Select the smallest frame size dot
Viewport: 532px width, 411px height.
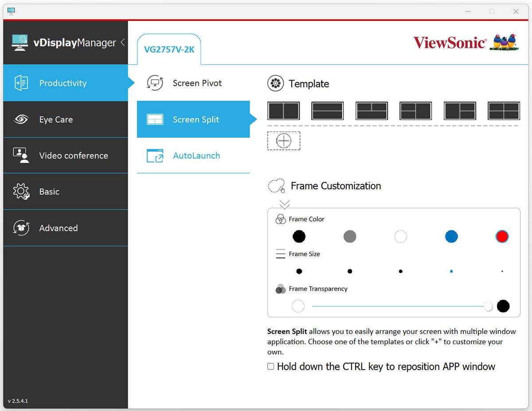[502, 271]
